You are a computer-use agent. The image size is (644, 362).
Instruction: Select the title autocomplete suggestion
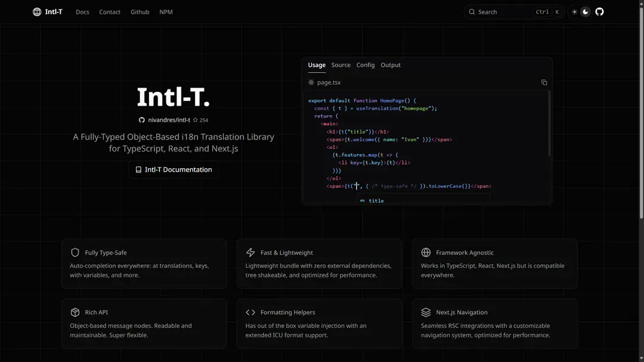pyautogui.click(x=423, y=200)
